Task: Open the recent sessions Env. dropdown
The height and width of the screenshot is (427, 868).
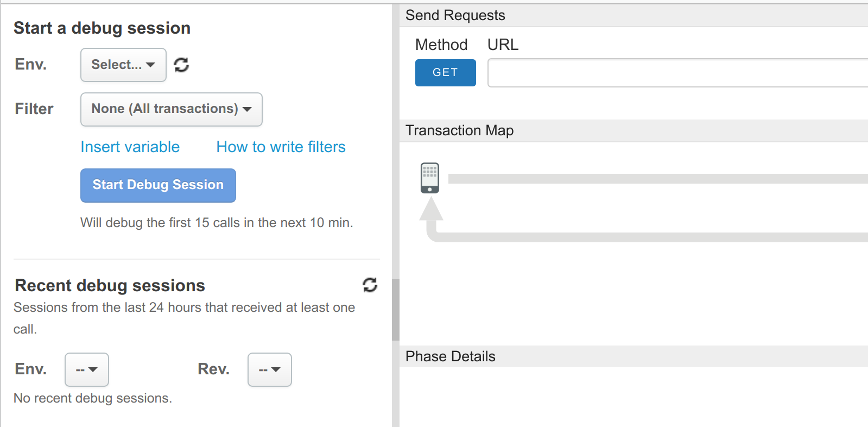Action: (x=87, y=369)
